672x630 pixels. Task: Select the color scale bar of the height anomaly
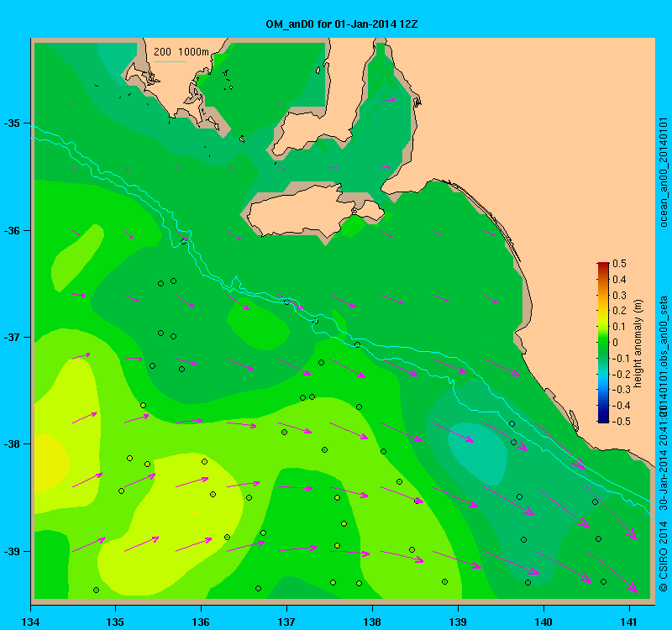tap(603, 343)
